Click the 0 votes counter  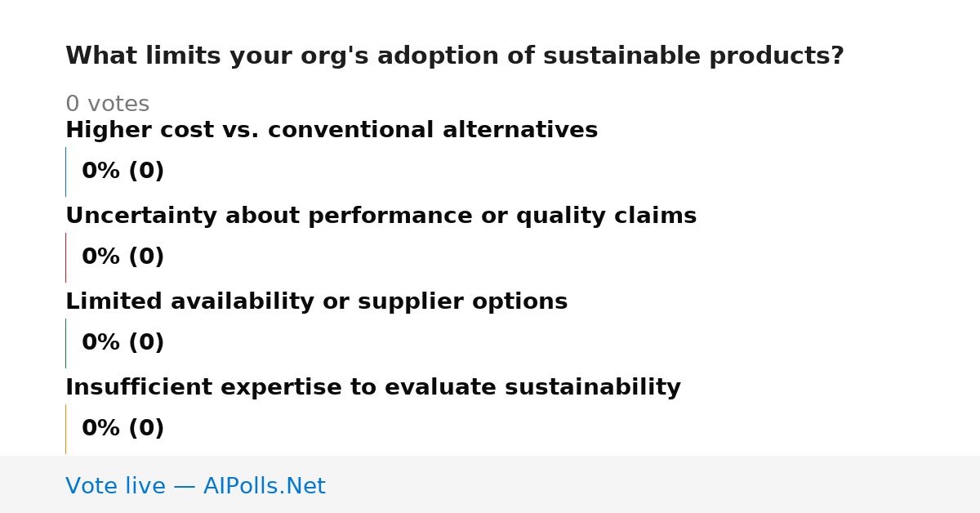(107, 105)
